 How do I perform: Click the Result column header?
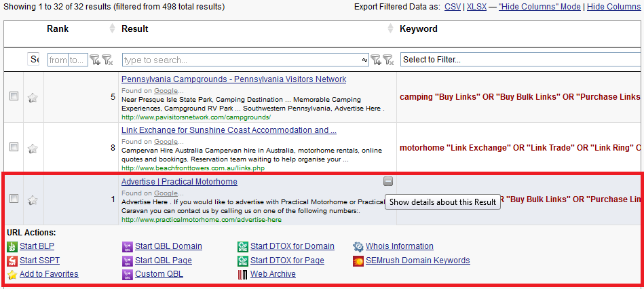(135, 28)
